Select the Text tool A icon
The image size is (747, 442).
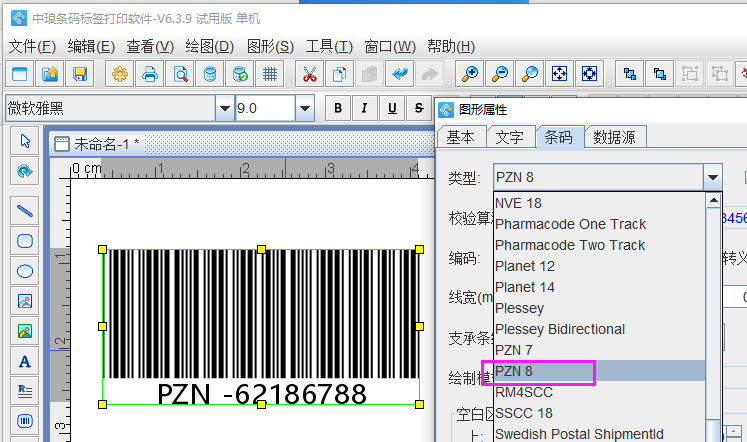[x=26, y=361]
